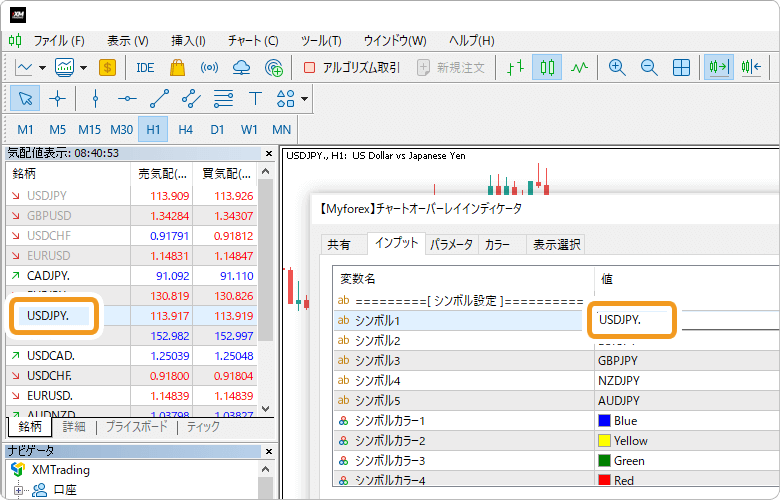Switch timeframe to M1

tap(25, 130)
